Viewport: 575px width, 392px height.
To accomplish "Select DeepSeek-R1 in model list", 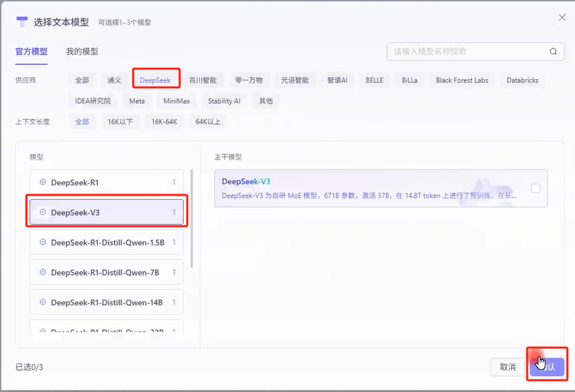I will [x=106, y=182].
